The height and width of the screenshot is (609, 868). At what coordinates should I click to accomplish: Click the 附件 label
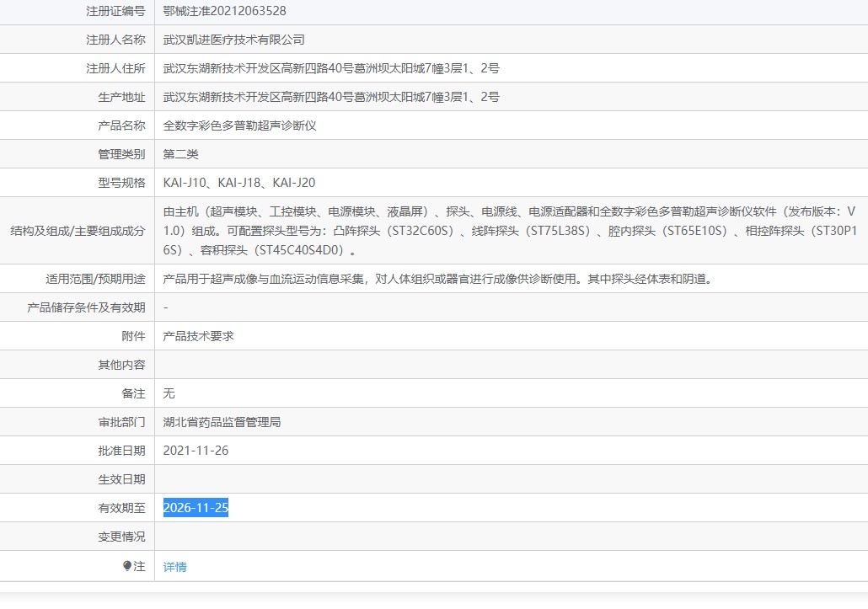tap(133, 336)
